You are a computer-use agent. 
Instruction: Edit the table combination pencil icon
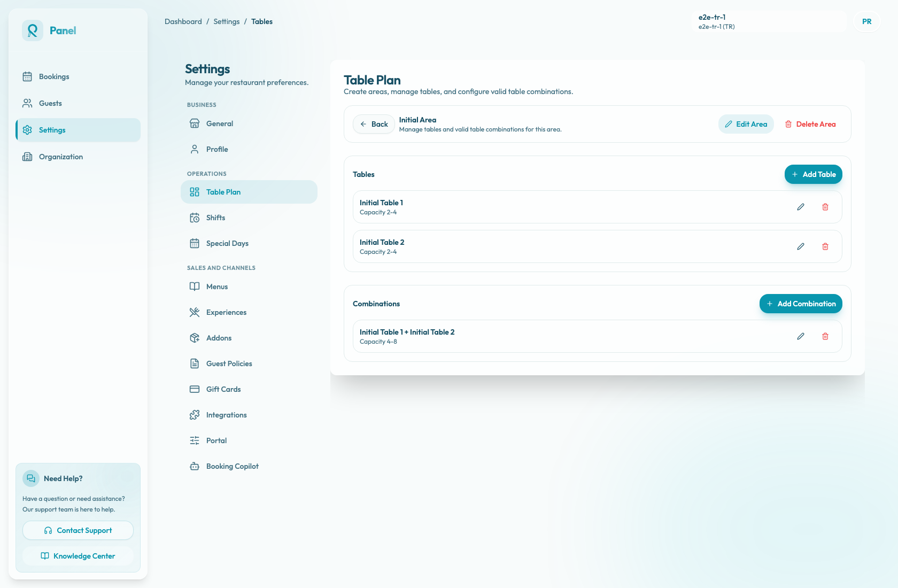[x=801, y=336]
